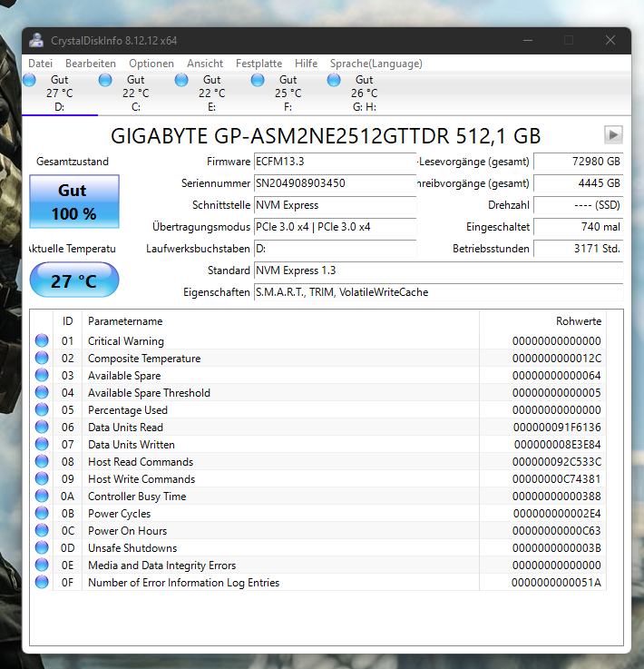644x669 pixels.
Task: Click the drive title GIGABYTE GP-ASM2NE2512GTTDR
Action: (326, 136)
